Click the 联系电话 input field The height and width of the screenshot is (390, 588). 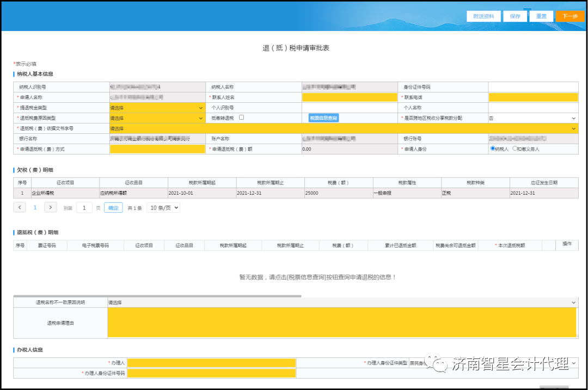click(533, 97)
